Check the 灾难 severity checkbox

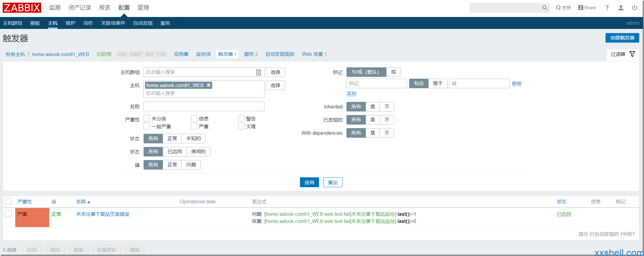pos(241,126)
